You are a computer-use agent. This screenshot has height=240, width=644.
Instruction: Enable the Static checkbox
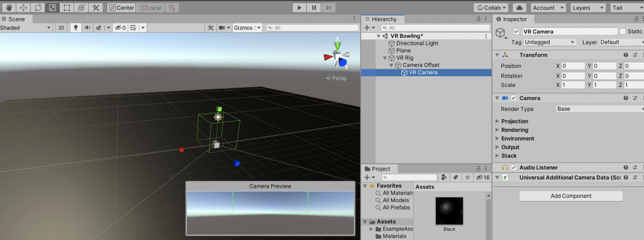point(623,31)
